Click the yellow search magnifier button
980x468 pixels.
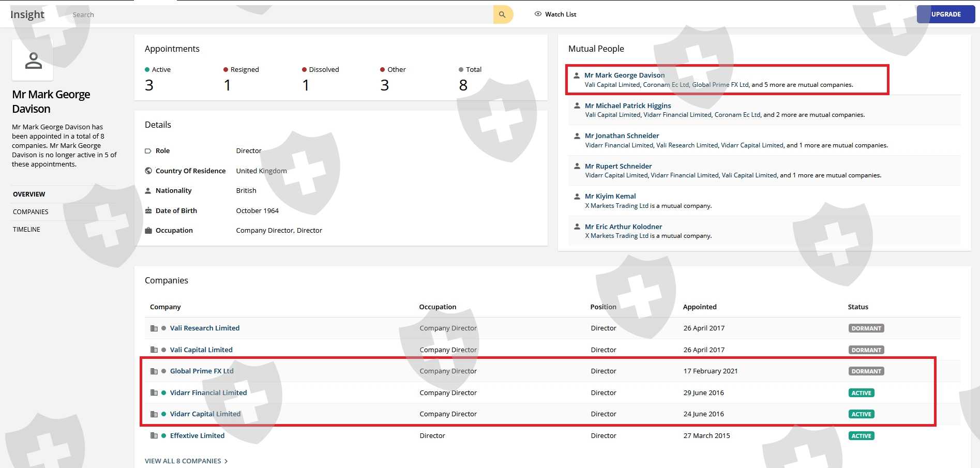pos(502,14)
